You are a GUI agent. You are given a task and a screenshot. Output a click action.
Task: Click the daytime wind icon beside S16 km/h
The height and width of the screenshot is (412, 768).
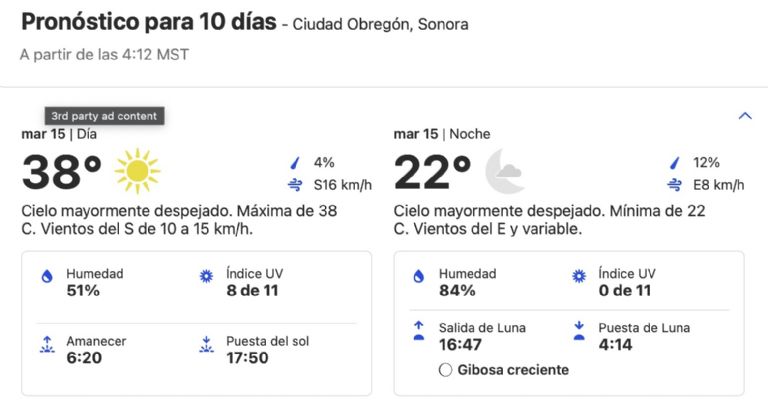(295, 185)
